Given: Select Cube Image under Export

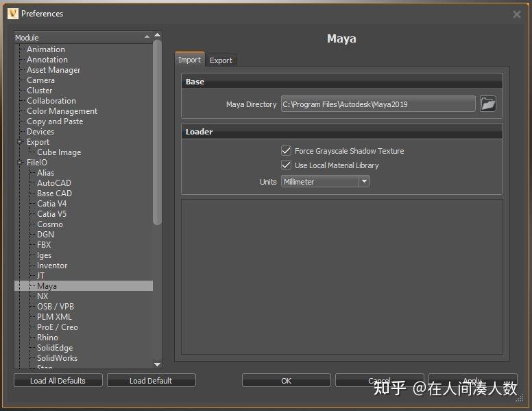Looking at the screenshot, I should coord(59,152).
